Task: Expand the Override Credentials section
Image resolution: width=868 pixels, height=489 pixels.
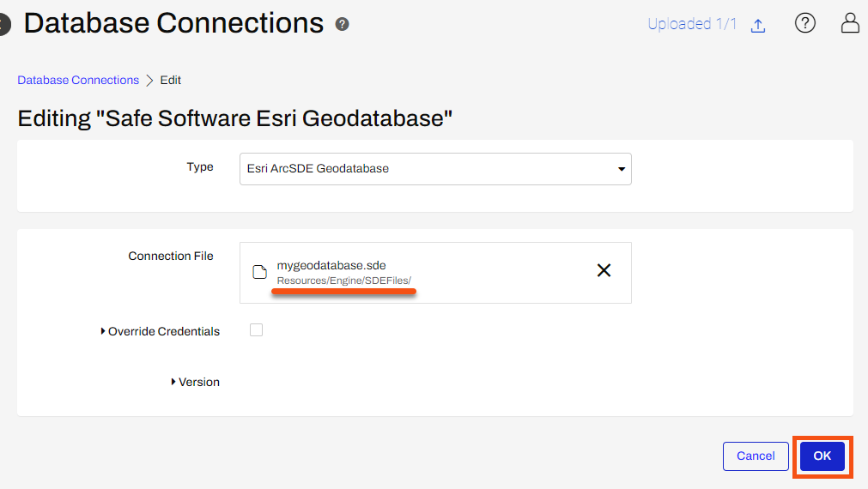Action: coord(160,331)
